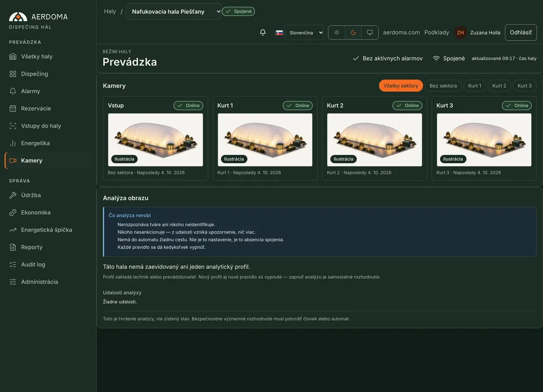Click Všetky haly warehouse icon
Image resolution: width=543 pixels, height=392 pixels.
click(13, 57)
